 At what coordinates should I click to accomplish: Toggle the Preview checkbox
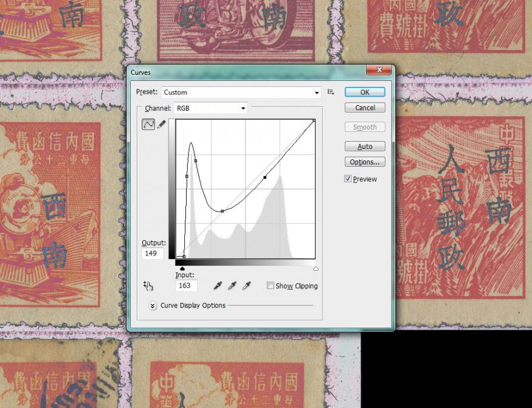(x=348, y=179)
